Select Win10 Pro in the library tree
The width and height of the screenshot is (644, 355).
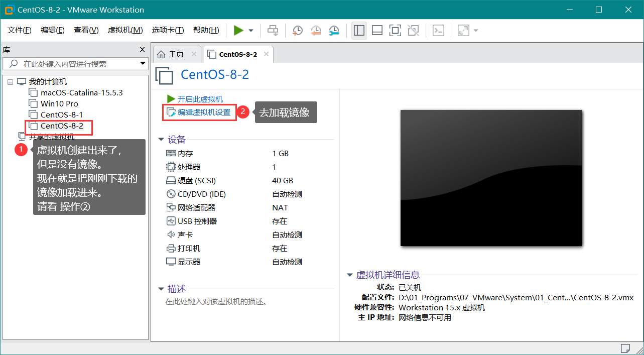pyautogui.click(x=59, y=103)
